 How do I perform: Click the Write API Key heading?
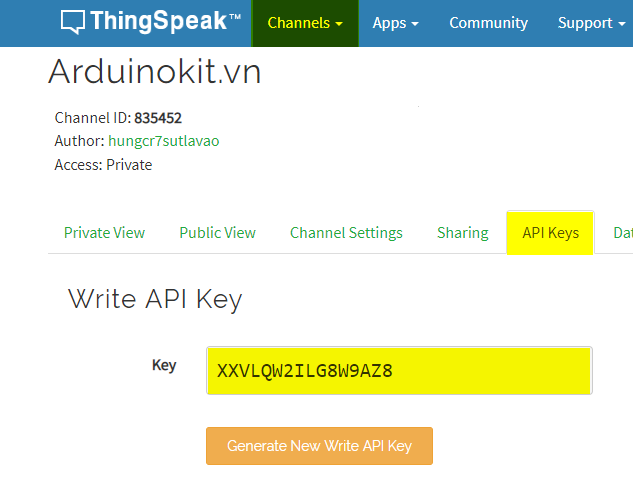[155, 298]
